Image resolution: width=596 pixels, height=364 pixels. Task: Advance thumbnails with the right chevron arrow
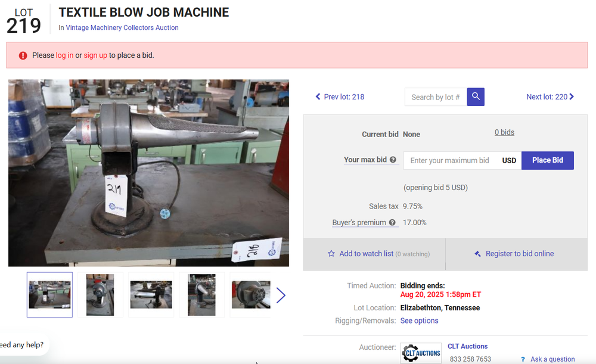point(281,295)
